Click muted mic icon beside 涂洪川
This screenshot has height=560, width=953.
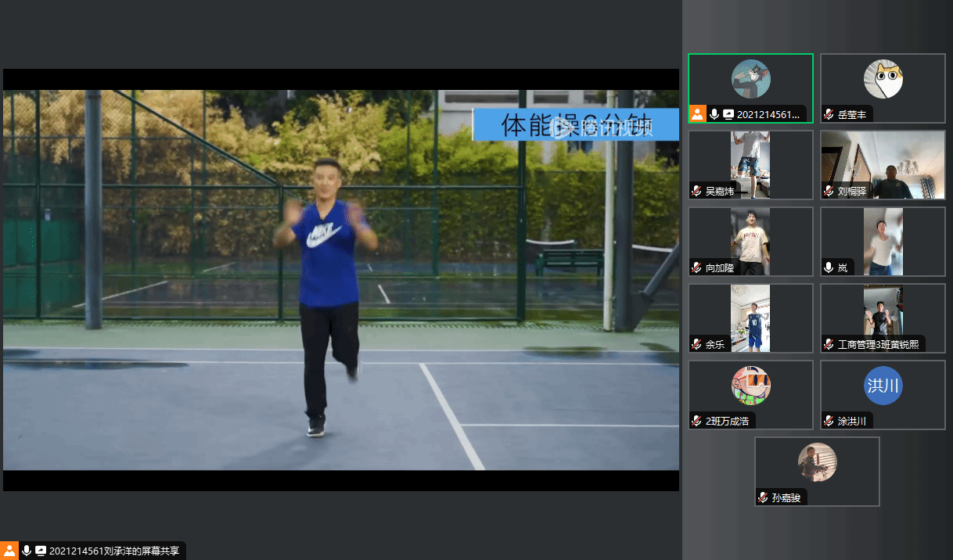(x=829, y=422)
